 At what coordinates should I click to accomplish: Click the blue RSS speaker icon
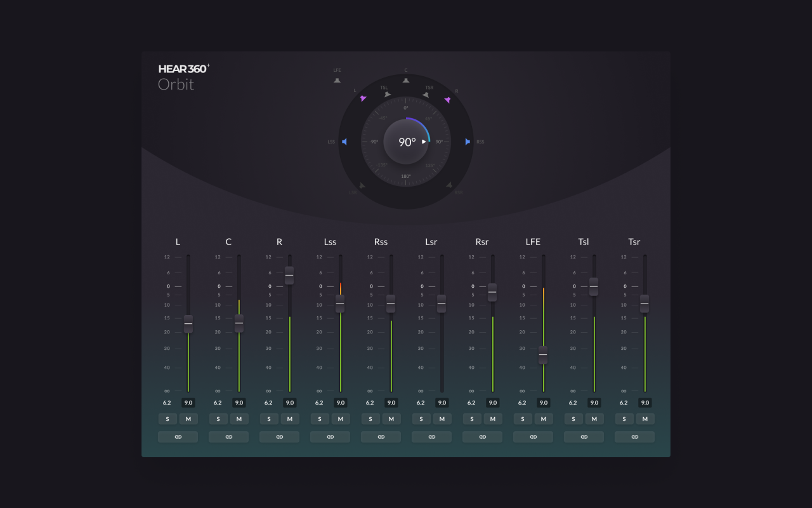click(x=469, y=142)
